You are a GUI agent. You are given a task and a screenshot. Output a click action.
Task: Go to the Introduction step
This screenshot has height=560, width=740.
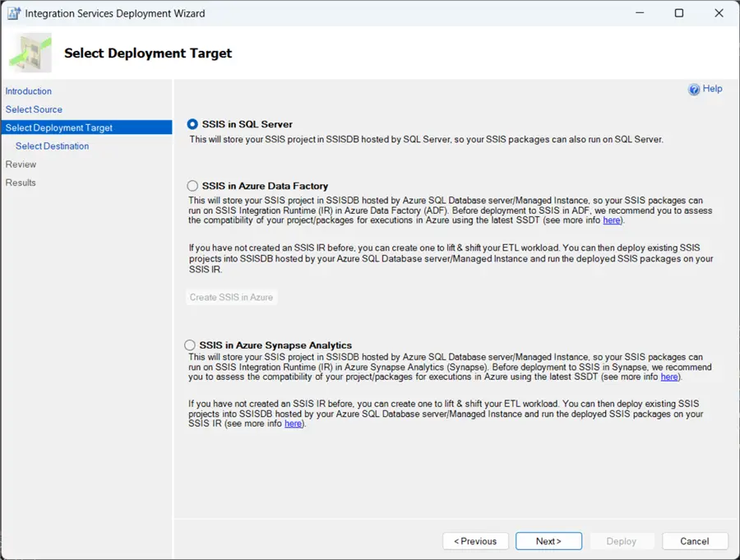[28, 91]
